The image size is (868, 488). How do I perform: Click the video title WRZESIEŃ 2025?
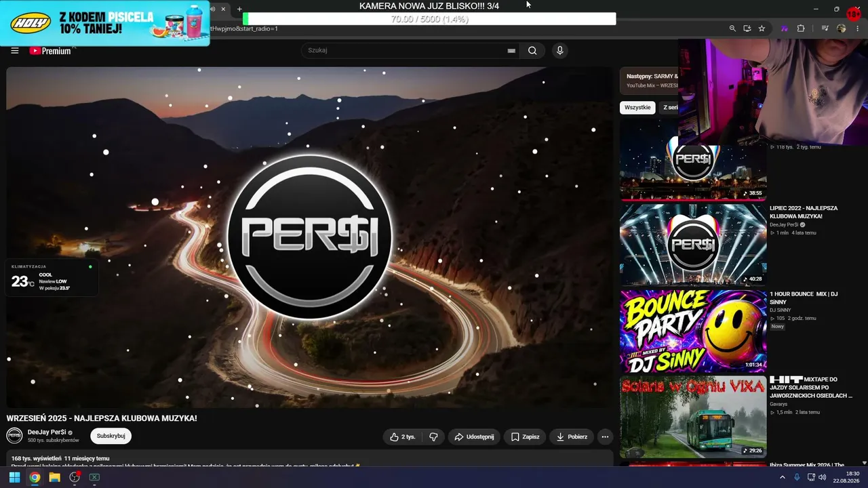pyautogui.click(x=102, y=418)
